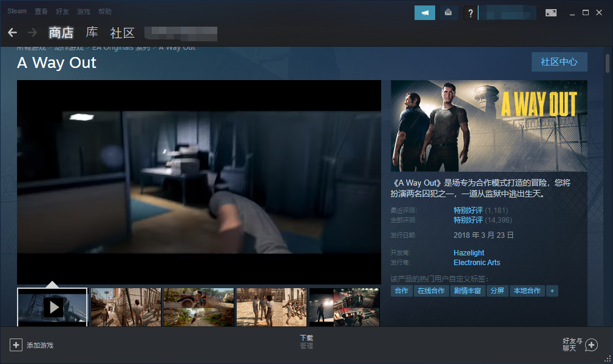Screen dimensions: 613x364
Task: Open the help question mark icon
Action: [x=470, y=13]
